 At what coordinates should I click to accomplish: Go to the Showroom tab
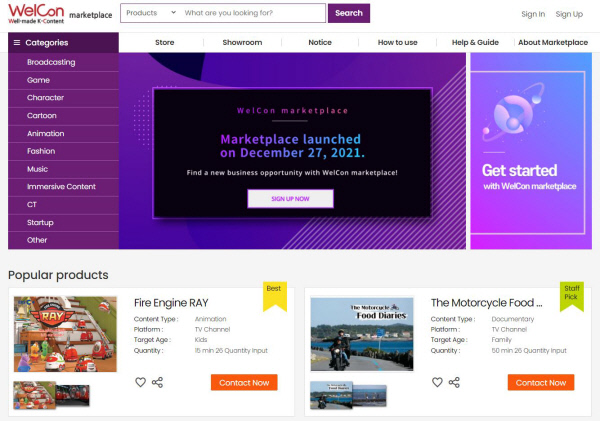pyautogui.click(x=241, y=42)
